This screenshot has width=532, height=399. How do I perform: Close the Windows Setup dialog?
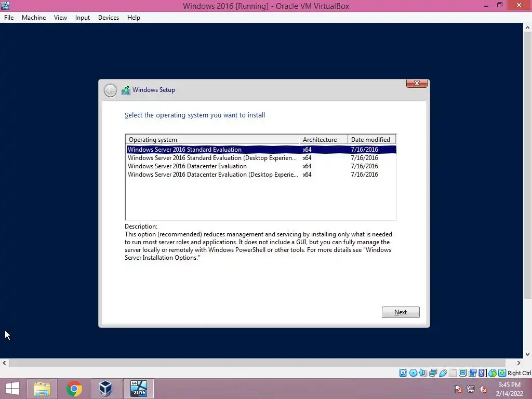click(417, 83)
